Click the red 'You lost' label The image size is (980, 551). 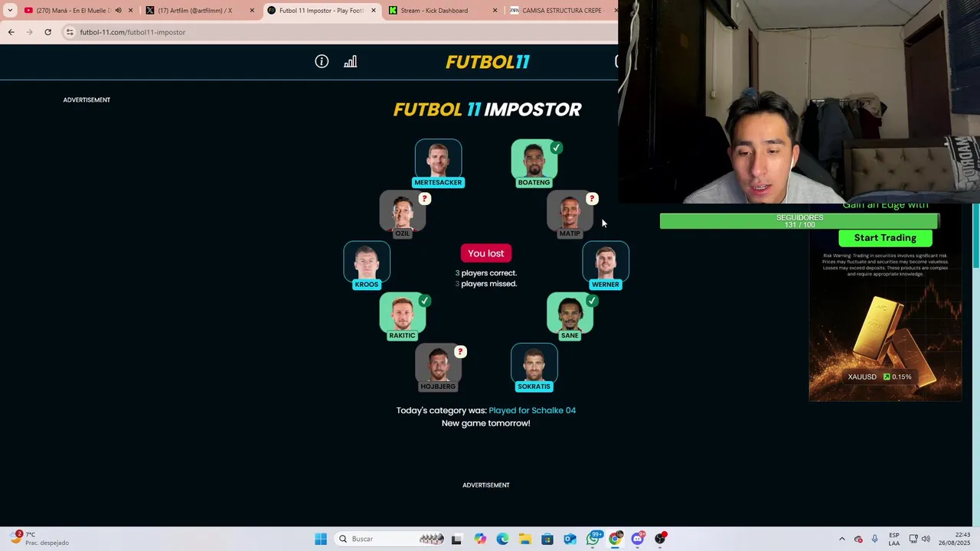coord(486,253)
